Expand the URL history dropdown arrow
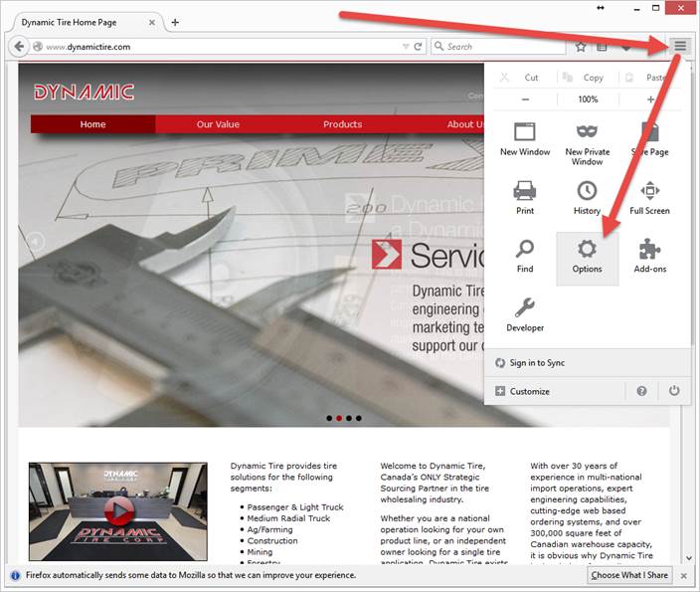Screen dimensions: 700x592 coord(405,47)
